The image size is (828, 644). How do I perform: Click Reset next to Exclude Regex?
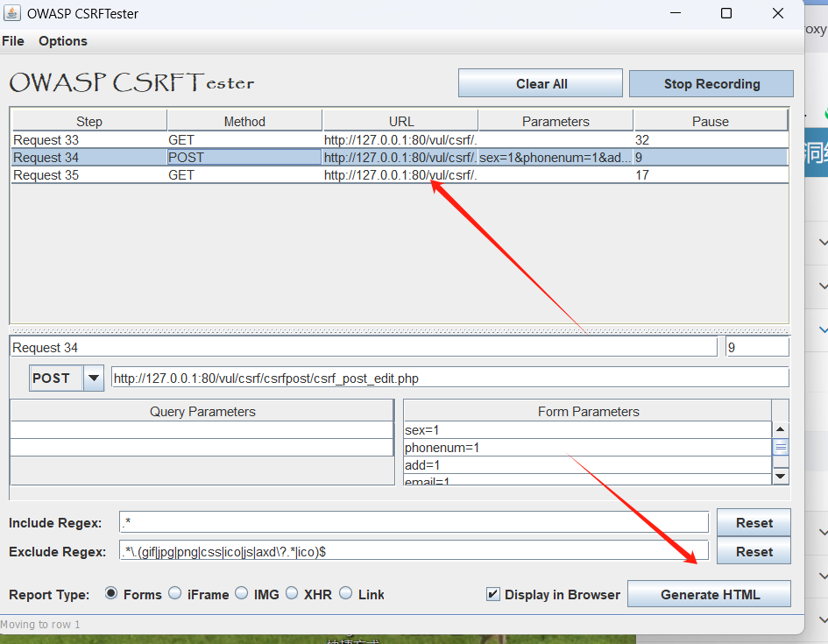pyautogui.click(x=754, y=551)
